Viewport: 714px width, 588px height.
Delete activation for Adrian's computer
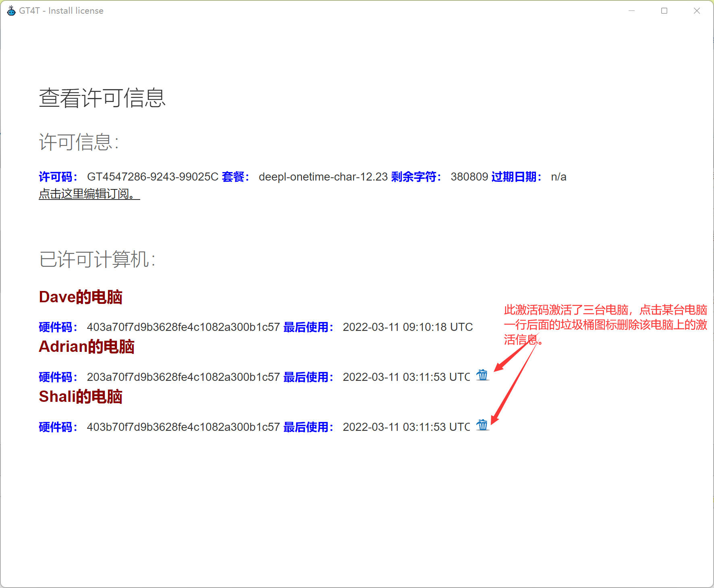tap(482, 375)
